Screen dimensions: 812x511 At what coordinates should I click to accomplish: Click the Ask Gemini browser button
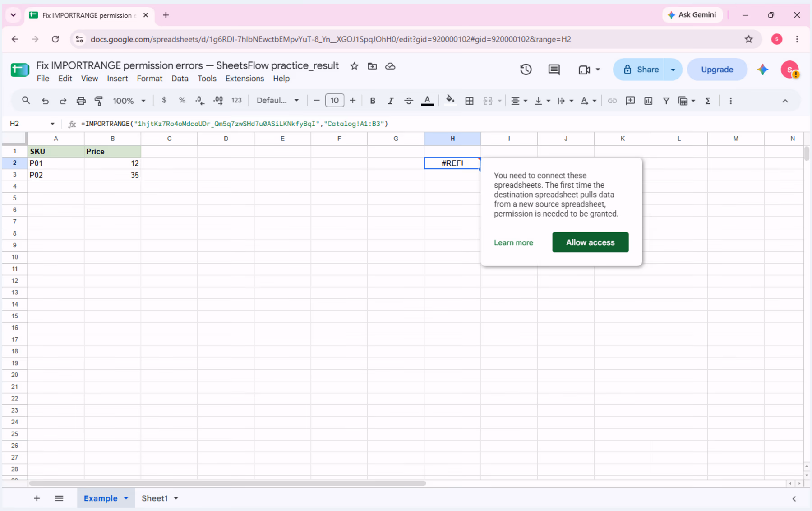coord(692,15)
